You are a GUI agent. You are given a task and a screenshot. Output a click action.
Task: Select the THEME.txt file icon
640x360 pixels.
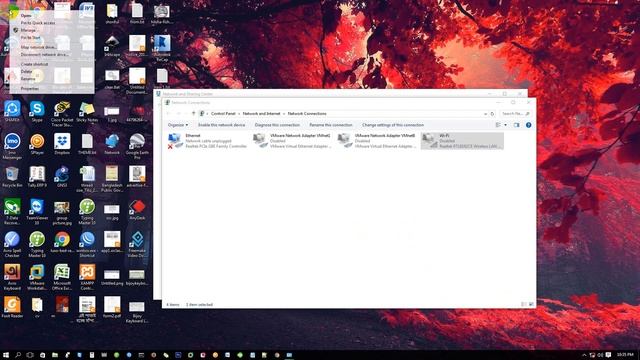87,144
